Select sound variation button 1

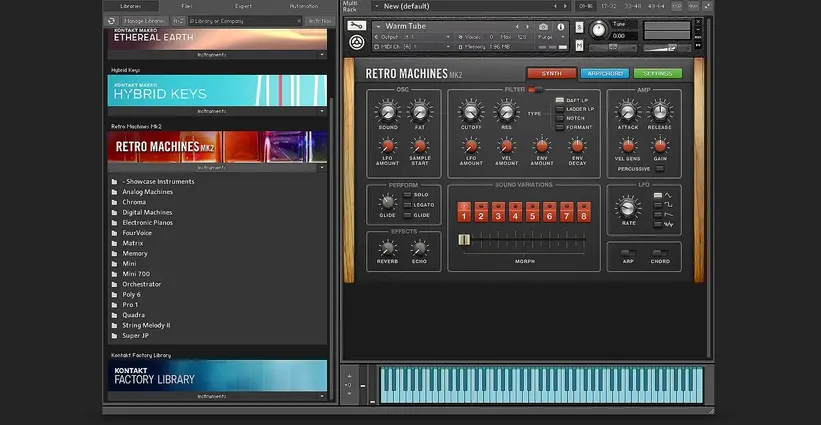(x=464, y=212)
